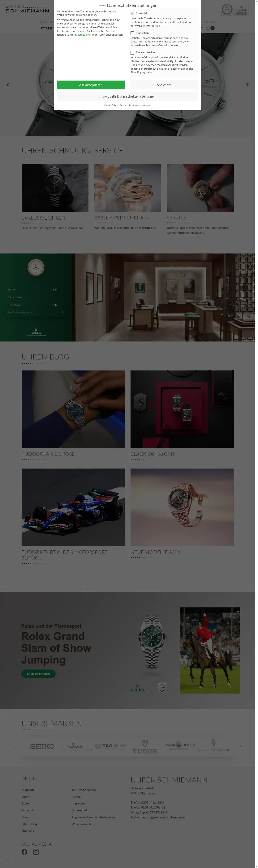The image size is (258, 868).
Task: Click the Uhren Schmiemann logo
Action: point(27,9)
